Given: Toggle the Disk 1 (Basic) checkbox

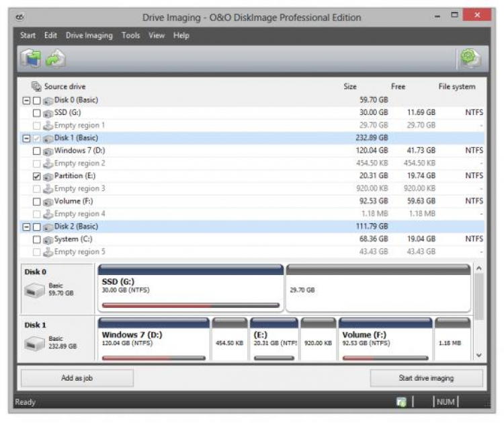Looking at the screenshot, I should click(37, 139).
